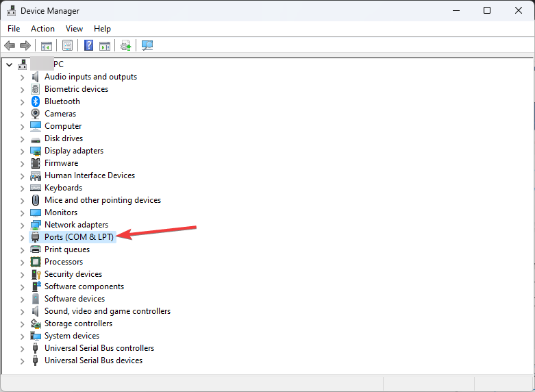Expand the Ports (COM & LPT) chevron
This screenshot has width=535, height=392.
[22, 238]
